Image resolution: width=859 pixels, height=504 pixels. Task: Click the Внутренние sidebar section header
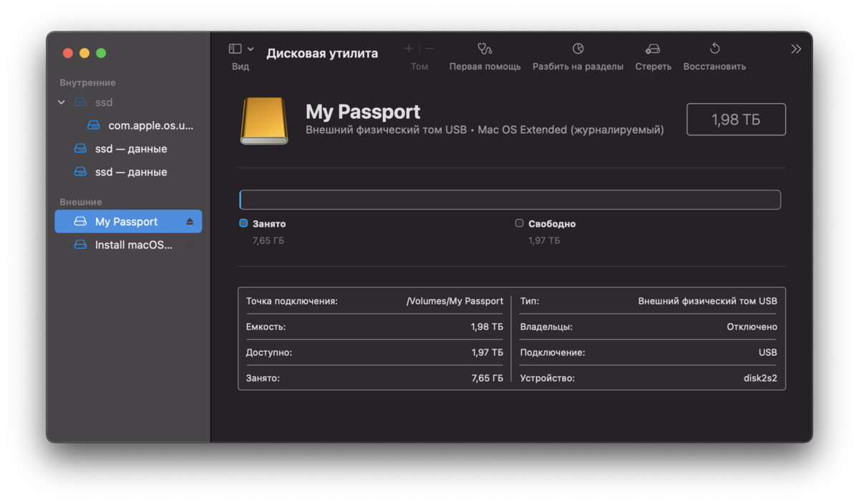pos(87,83)
